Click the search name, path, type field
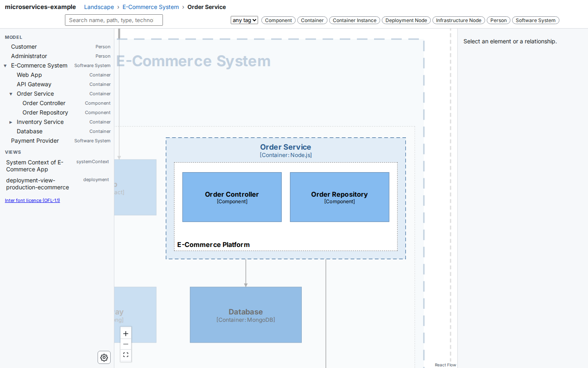This screenshot has height=368, width=588. click(114, 20)
